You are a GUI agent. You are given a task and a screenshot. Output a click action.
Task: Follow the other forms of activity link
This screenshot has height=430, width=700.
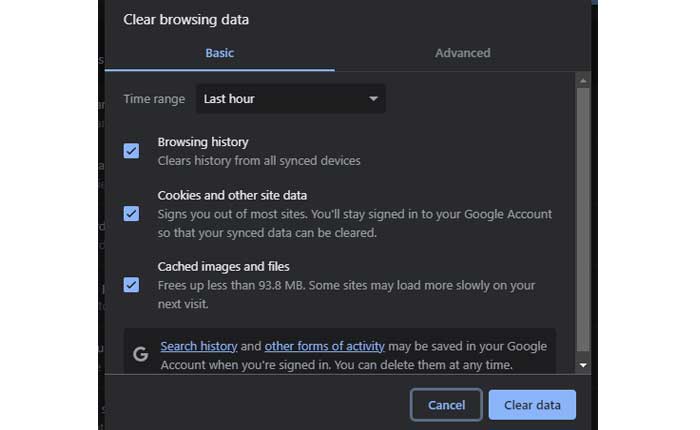tap(324, 346)
